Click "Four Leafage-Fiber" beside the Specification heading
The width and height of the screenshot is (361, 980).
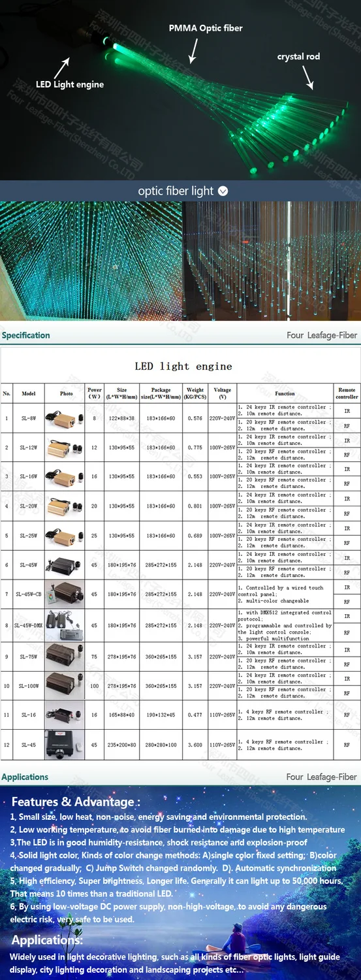click(x=322, y=335)
